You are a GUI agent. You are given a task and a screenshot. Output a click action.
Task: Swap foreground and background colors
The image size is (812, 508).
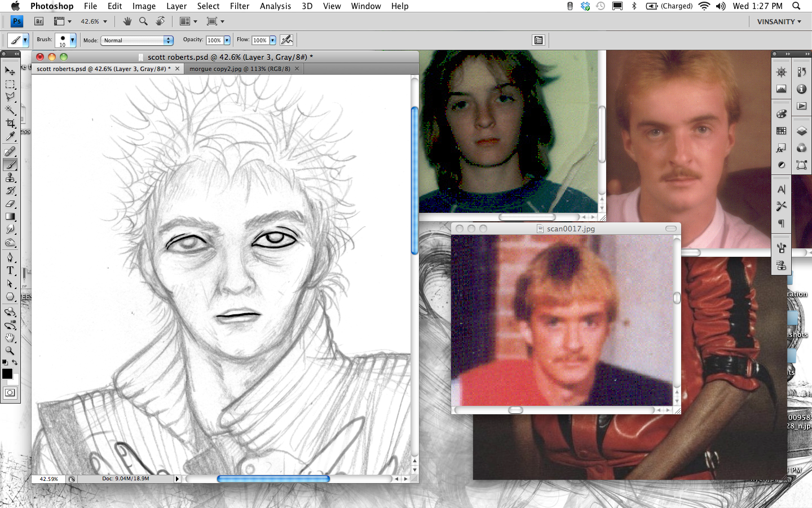15,362
